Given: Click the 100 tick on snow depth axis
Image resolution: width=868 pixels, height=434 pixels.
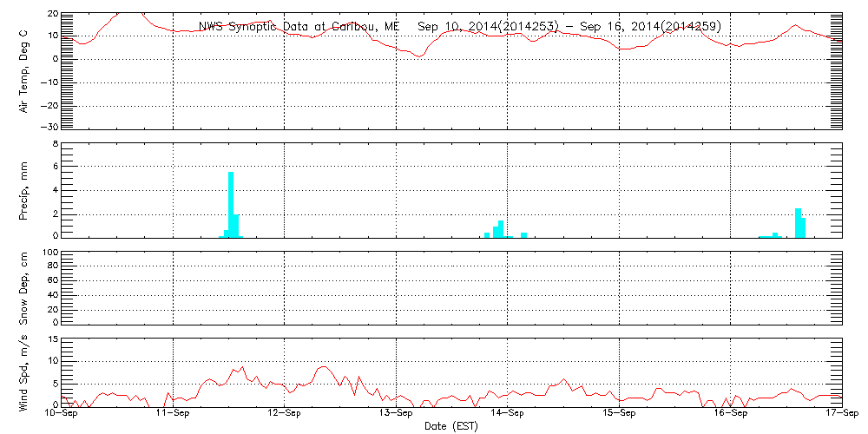Looking at the screenshot, I should tap(50, 253).
